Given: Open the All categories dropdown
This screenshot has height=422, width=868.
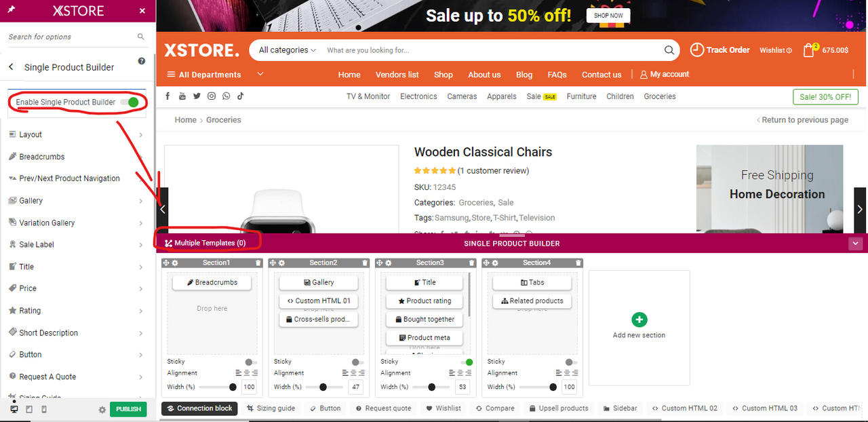Looking at the screenshot, I should [x=288, y=50].
